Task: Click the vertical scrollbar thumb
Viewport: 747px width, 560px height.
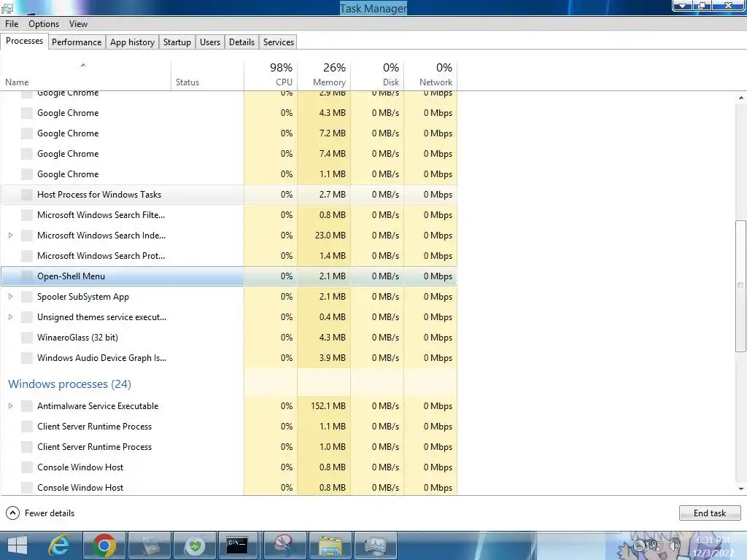Action: tap(740, 286)
